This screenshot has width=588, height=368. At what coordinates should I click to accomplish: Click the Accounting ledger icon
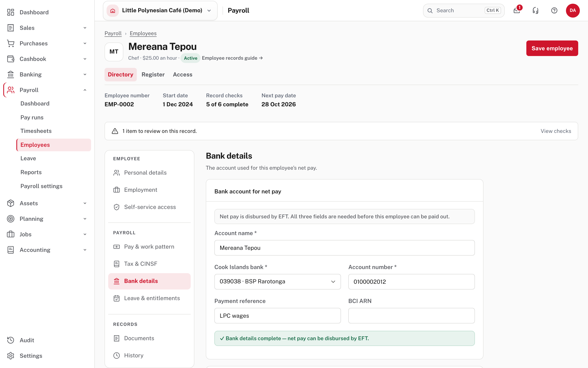(x=10, y=250)
